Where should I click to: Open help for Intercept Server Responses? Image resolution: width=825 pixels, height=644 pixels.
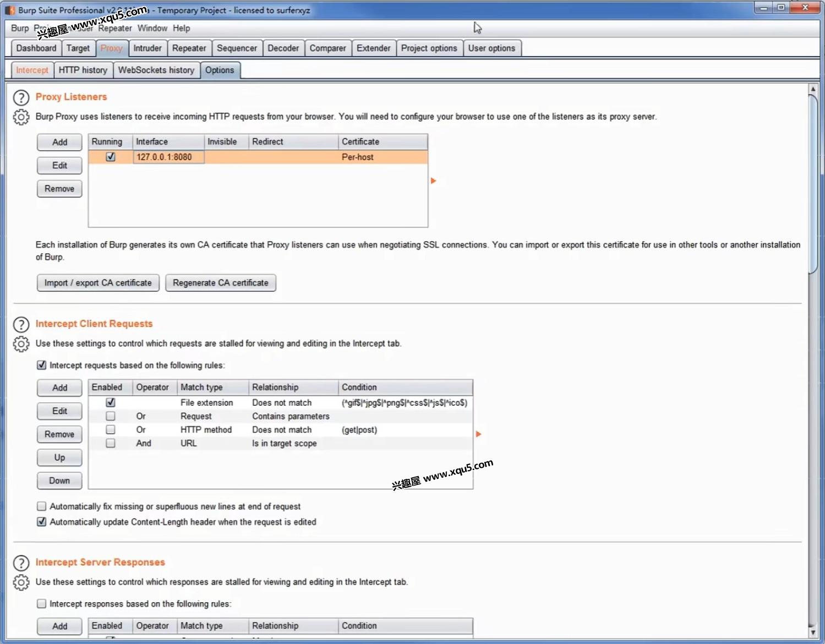[21, 563]
